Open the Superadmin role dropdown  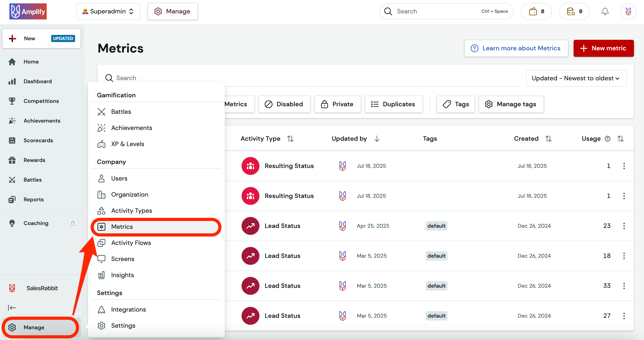tap(108, 11)
